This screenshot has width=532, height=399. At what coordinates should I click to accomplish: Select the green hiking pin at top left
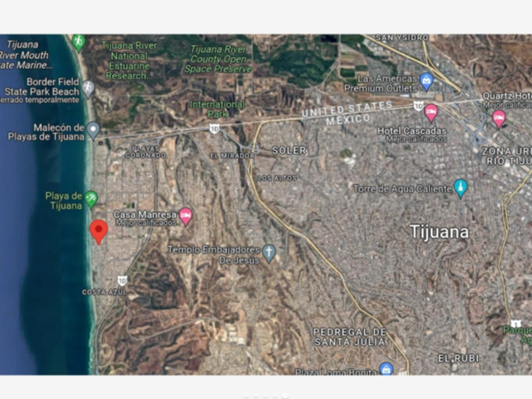pyautogui.click(x=79, y=43)
